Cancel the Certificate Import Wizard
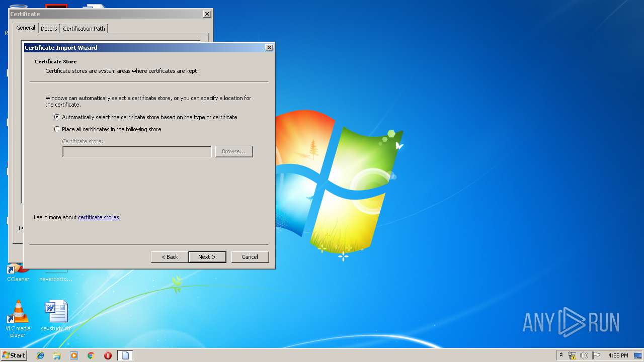 click(x=250, y=257)
